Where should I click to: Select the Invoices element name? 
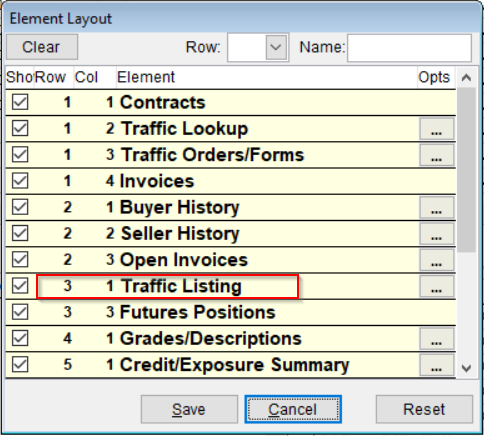click(157, 181)
